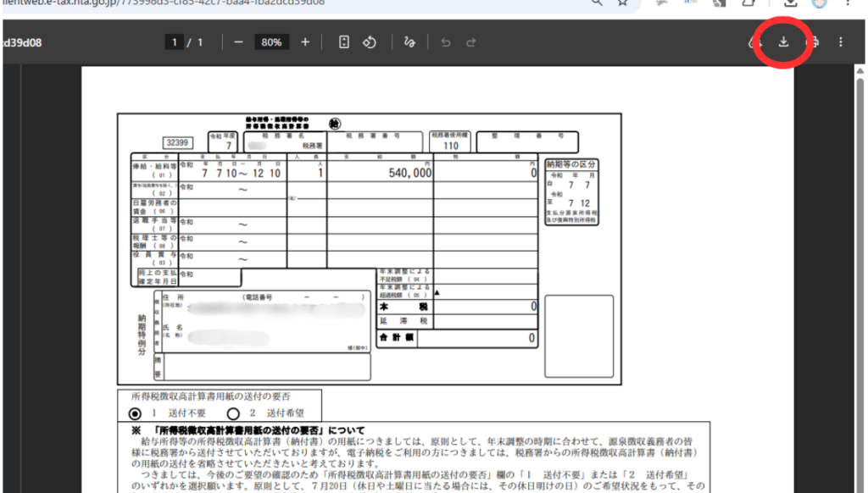
Task: Select radio option 2 送付希望
Action: click(x=233, y=413)
